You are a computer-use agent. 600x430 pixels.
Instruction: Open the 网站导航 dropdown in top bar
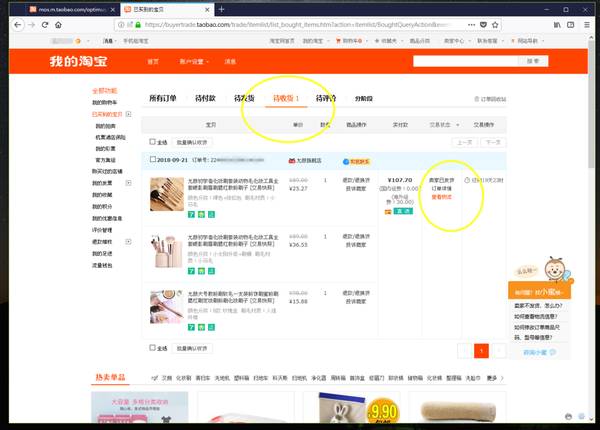pyautogui.click(x=528, y=41)
